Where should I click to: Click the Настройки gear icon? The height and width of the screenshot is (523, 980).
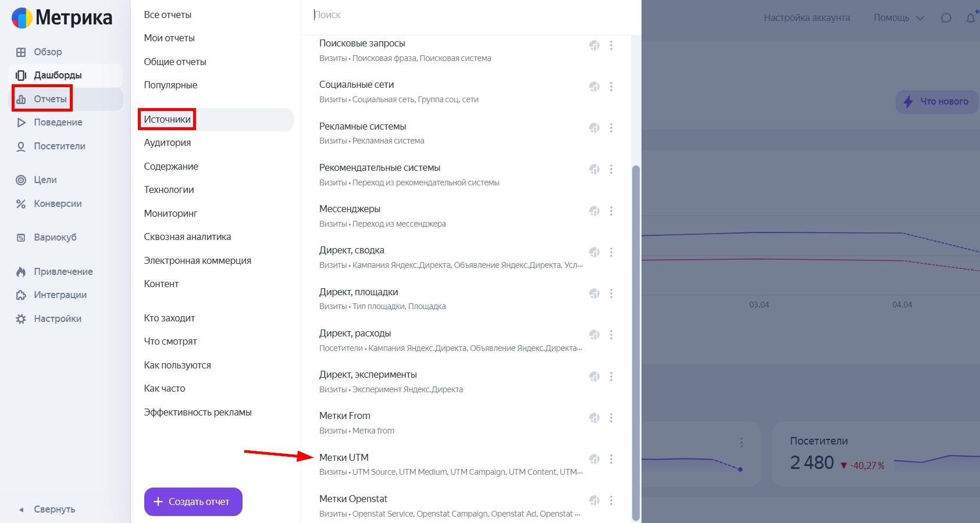click(21, 319)
